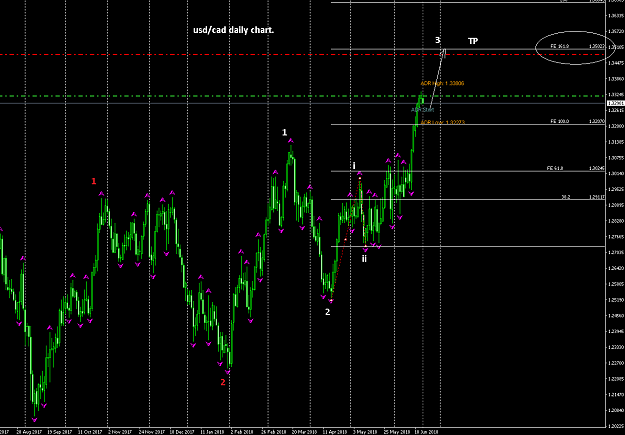Click the 2 Feb 2018 date label

242,431
